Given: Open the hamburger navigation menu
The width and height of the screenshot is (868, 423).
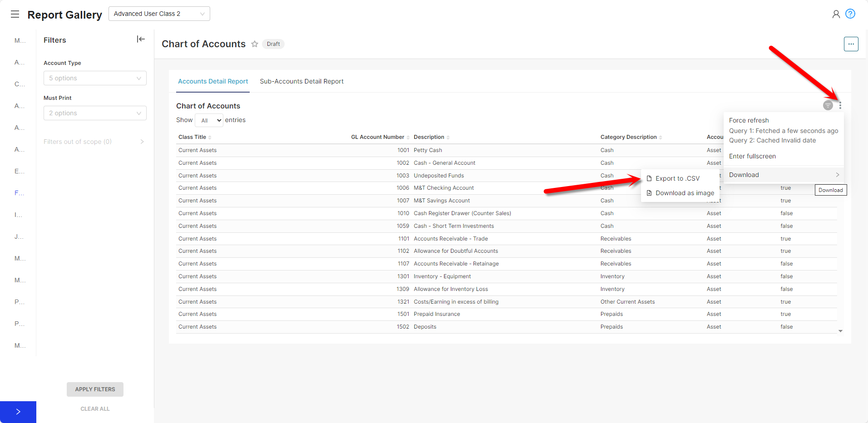Looking at the screenshot, I should pyautogui.click(x=15, y=14).
